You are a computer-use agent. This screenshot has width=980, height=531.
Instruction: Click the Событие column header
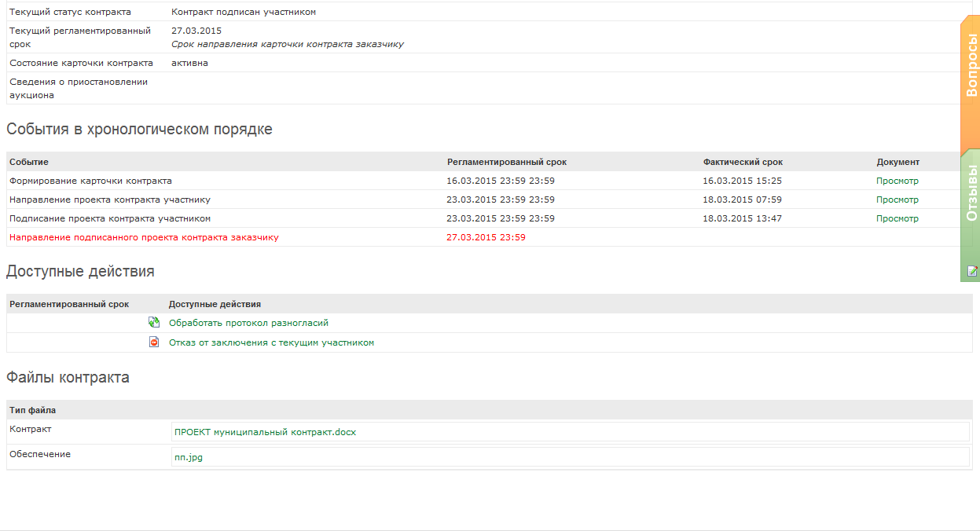pyautogui.click(x=29, y=162)
